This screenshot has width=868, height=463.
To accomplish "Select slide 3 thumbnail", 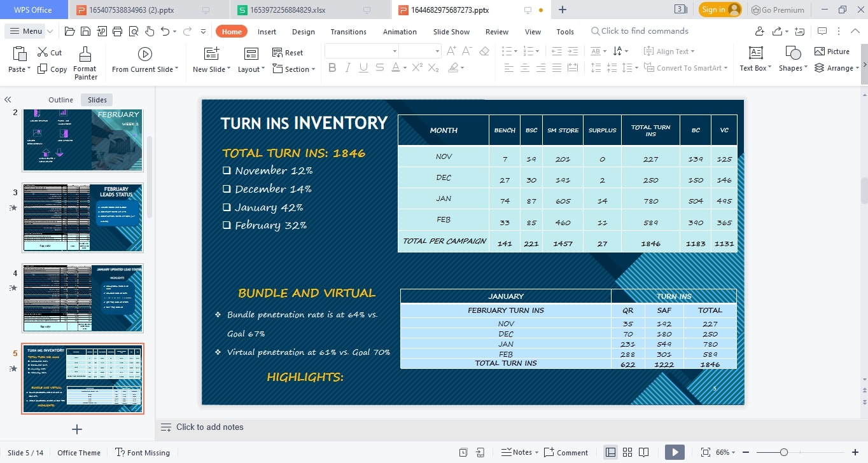I will pyautogui.click(x=83, y=218).
